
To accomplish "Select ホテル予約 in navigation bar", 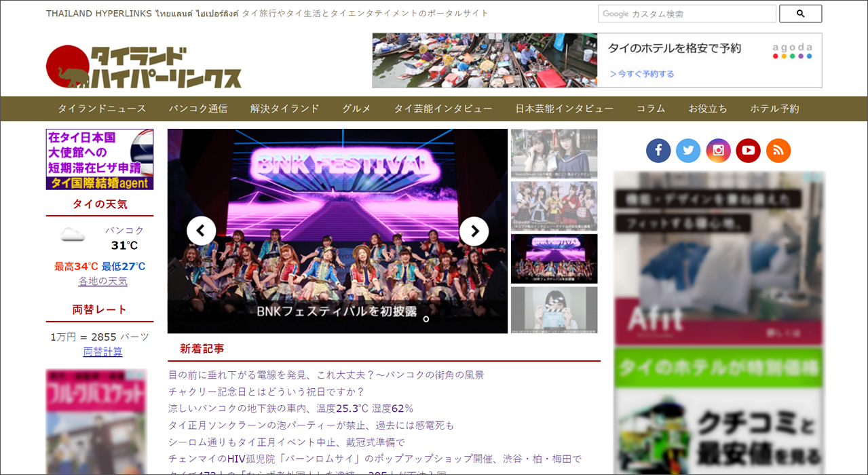I will pos(774,109).
